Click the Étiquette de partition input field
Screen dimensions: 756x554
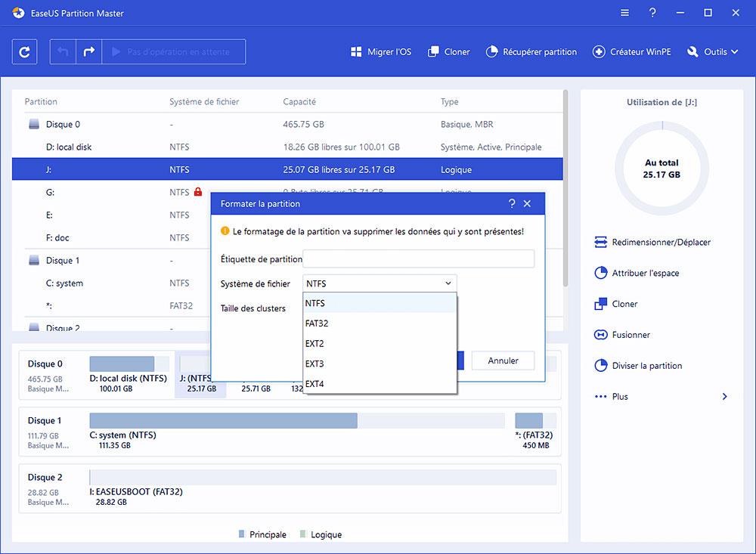[418, 259]
